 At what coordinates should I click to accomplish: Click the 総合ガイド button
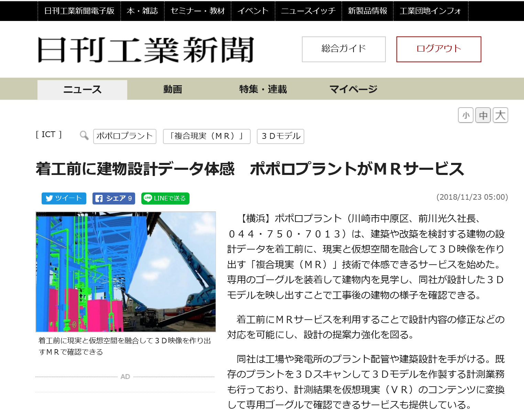pos(344,49)
